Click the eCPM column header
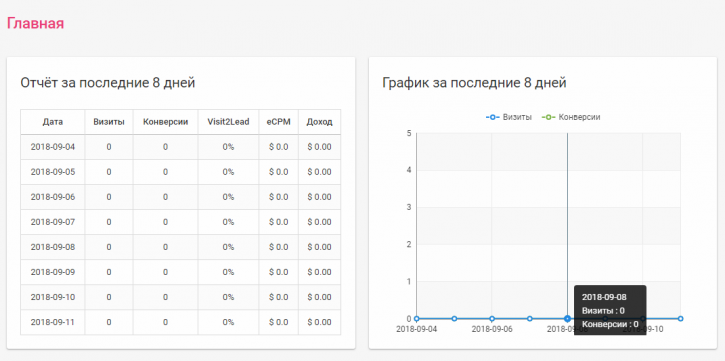Viewport: 725px width, 361px height. click(278, 122)
